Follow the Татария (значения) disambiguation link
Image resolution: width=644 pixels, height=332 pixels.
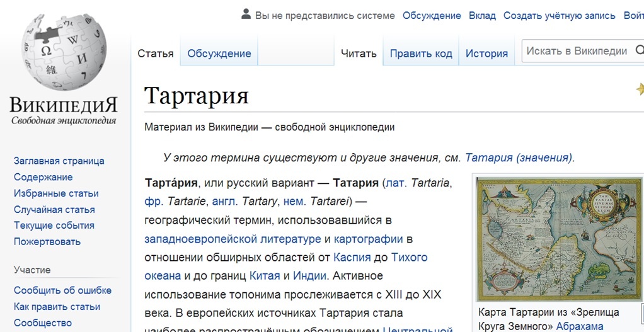[x=519, y=157]
